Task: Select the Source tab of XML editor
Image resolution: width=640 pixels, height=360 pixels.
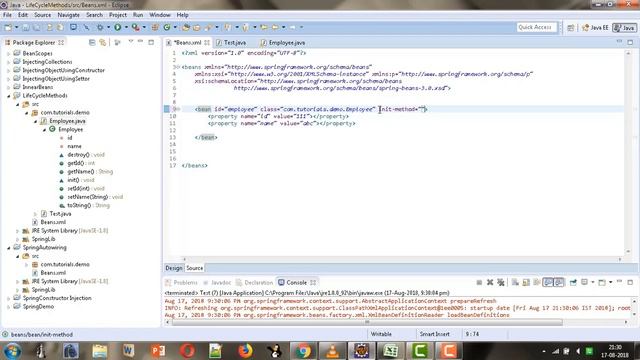Action: pos(194,268)
